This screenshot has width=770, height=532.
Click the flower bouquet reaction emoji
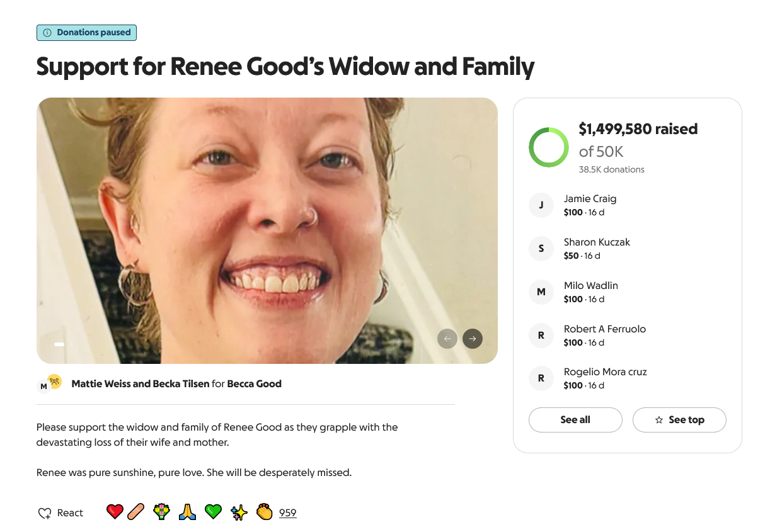coord(162,512)
